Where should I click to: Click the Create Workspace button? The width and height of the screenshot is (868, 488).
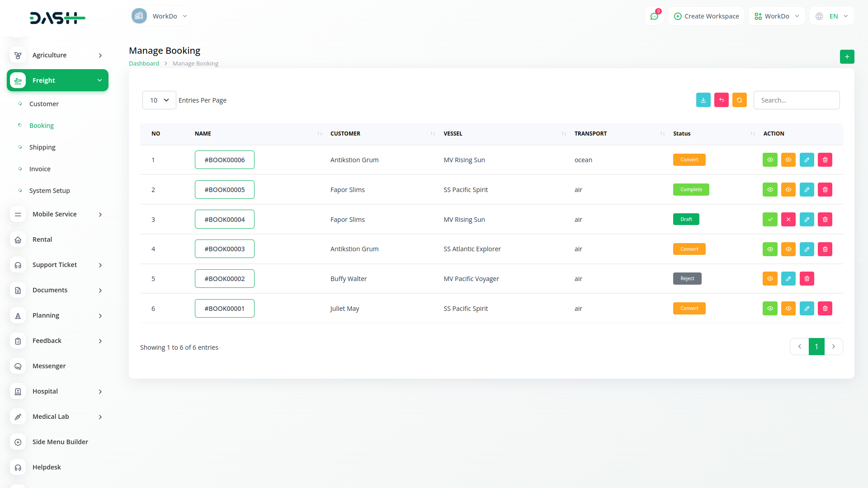pos(706,16)
